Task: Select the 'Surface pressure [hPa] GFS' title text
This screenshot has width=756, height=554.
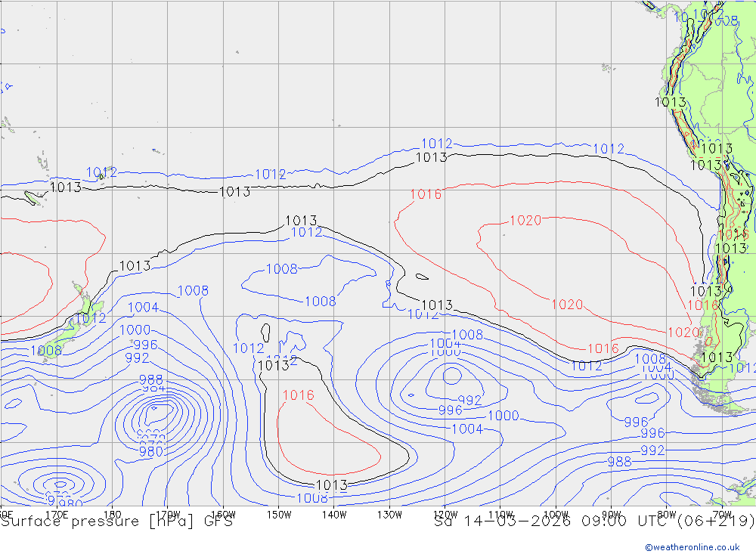Action: click(116, 522)
